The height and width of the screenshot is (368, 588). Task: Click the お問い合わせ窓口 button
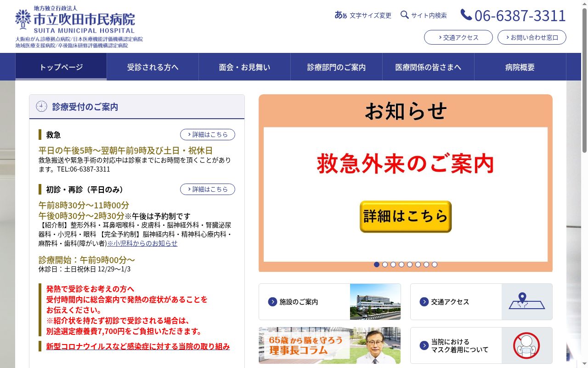tap(532, 37)
